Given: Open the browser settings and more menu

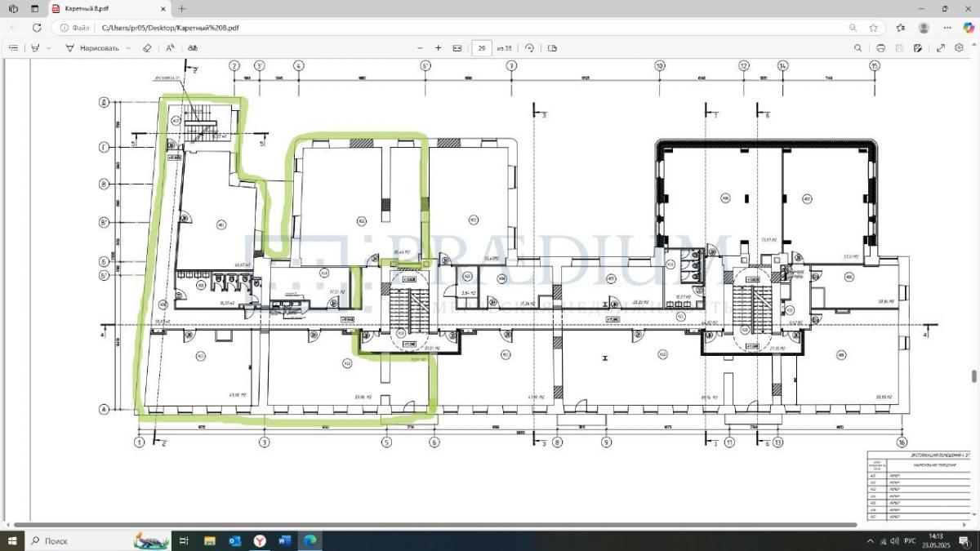Looking at the screenshot, I should click(946, 27).
